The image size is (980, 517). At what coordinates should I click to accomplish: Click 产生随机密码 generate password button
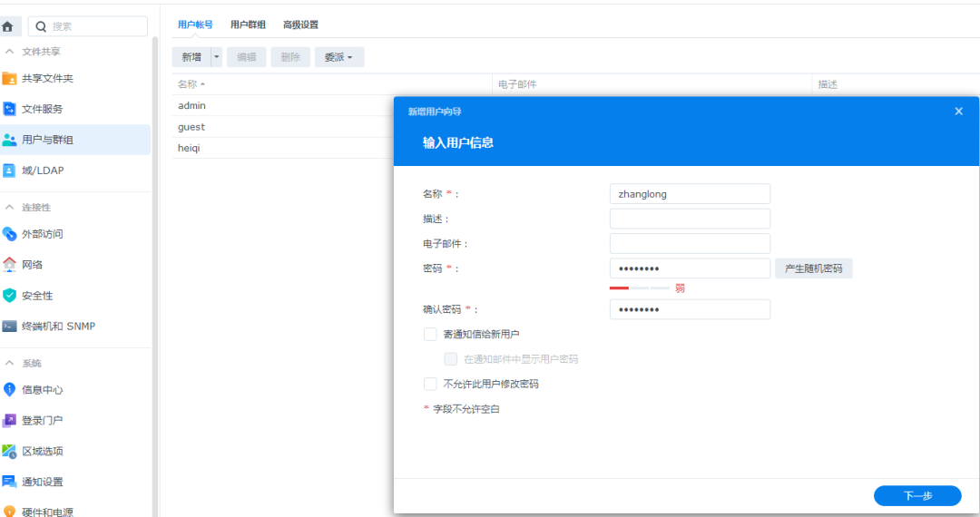pyautogui.click(x=813, y=268)
